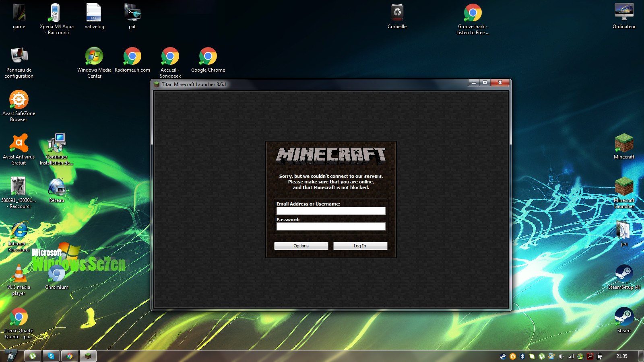Select the pat desktop icon
The width and height of the screenshot is (644, 362).
coord(132,16)
